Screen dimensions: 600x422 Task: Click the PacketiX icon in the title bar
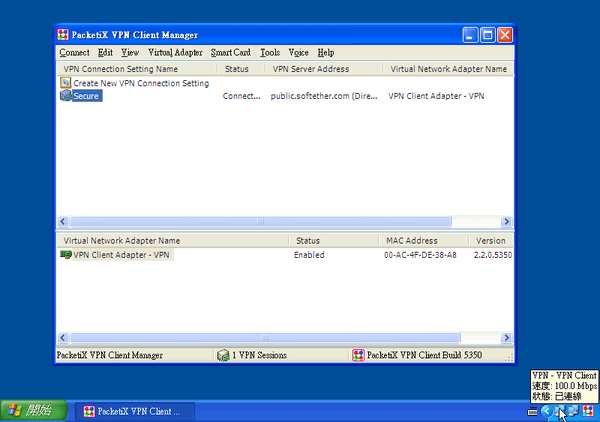[63, 35]
